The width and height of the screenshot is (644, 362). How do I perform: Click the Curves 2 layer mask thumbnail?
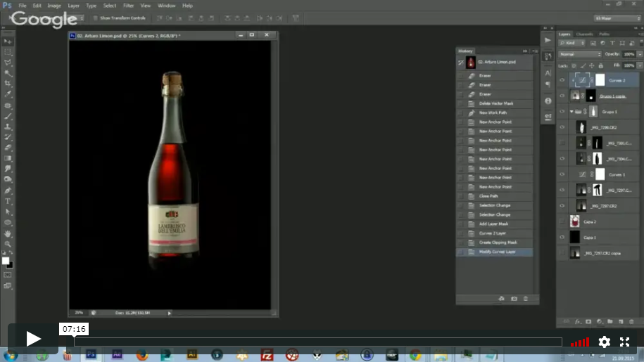pos(600,80)
